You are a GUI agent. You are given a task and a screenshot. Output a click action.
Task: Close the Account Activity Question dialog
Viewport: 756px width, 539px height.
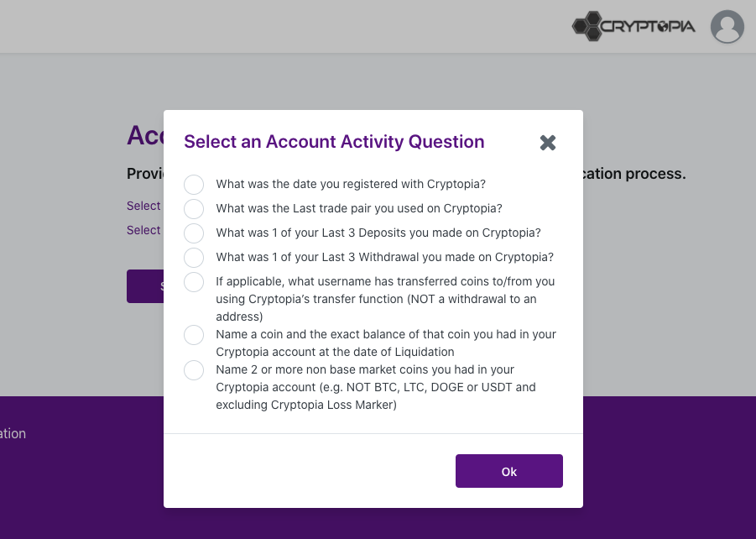tap(548, 143)
